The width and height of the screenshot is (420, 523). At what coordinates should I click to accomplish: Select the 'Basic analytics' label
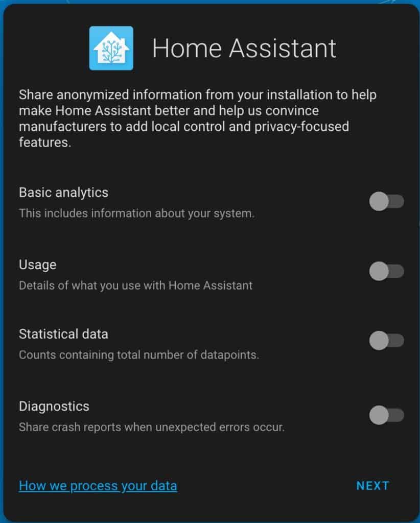pyautogui.click(x=63, y=193)
